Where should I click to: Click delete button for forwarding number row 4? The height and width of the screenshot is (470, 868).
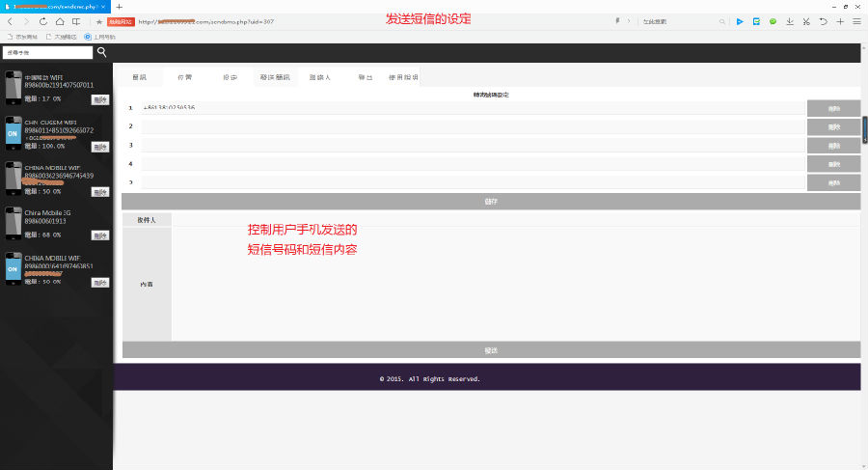pos(833,164)
